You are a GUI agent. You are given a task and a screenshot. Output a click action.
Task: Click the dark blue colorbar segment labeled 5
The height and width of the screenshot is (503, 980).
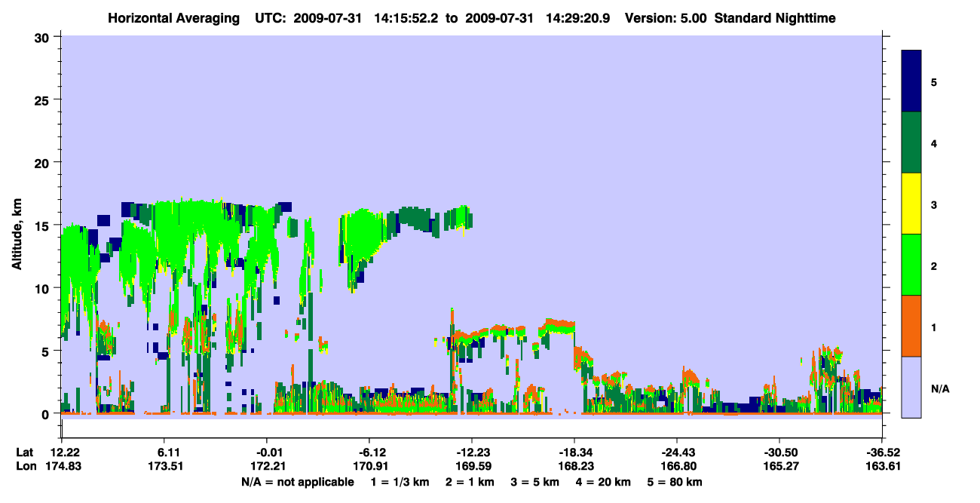pos(911,81)
